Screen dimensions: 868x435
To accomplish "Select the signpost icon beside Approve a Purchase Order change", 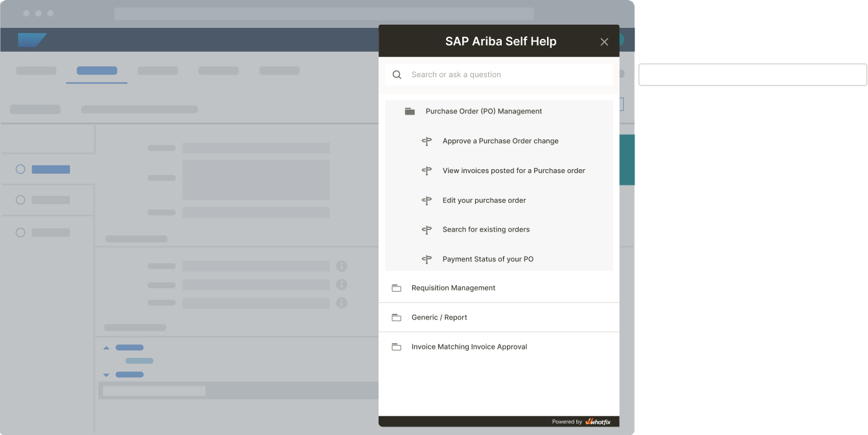I will pos(427,141).
